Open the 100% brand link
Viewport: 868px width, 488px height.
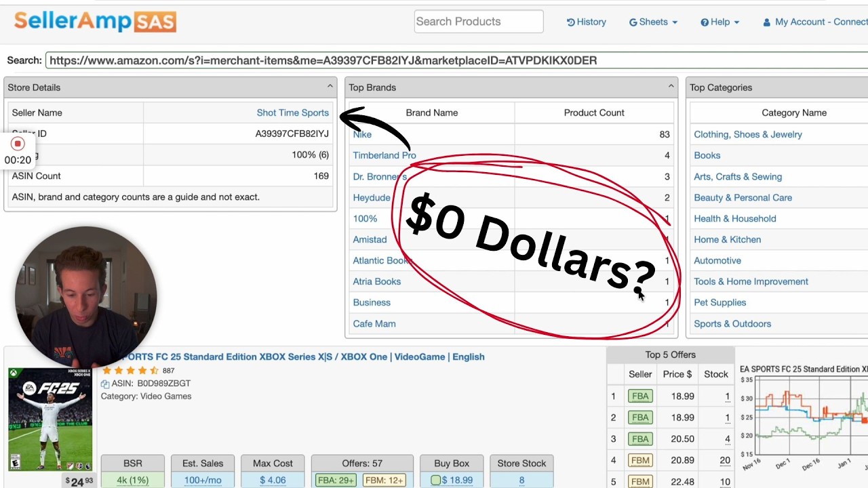pyautogui.click(x=365, y=218)
